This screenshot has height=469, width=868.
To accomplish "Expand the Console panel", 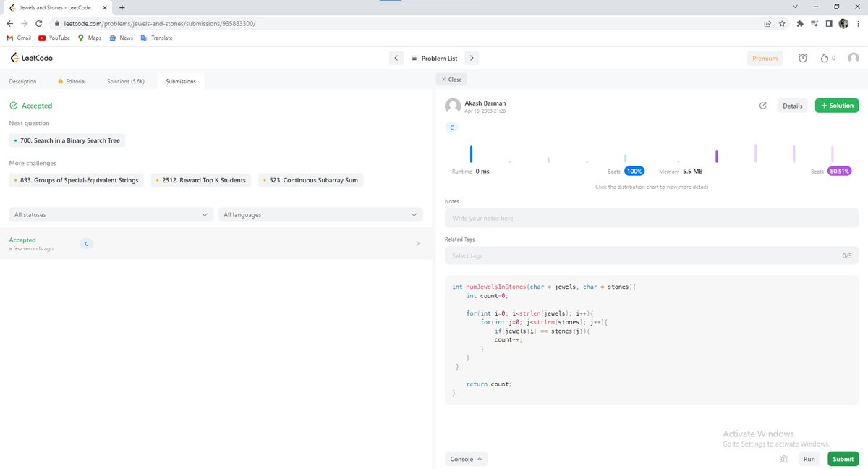I will click(x=467, y=459).
